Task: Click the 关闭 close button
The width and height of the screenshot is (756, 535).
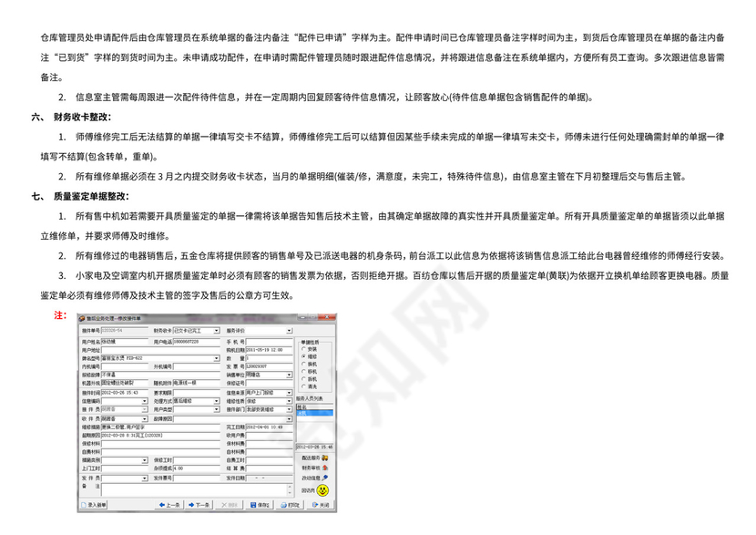Action: (321, 504)
